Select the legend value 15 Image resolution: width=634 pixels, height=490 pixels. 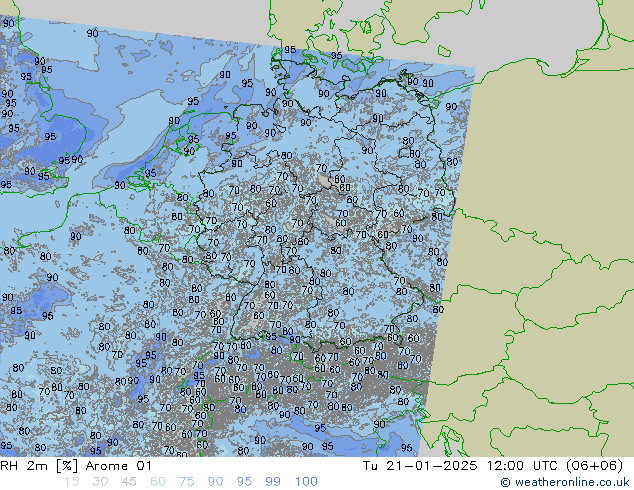(72, 482)
